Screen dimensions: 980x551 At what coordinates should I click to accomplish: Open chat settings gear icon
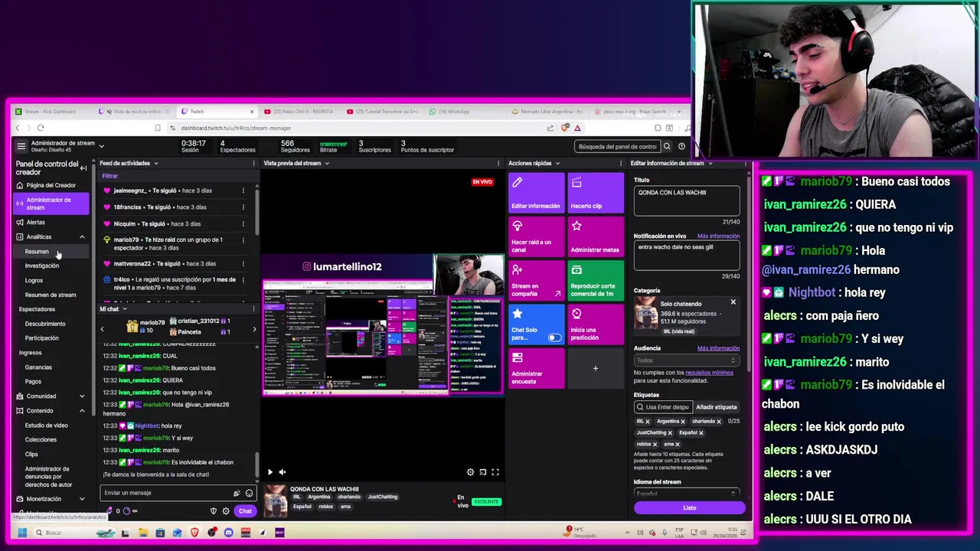(226, 511)
